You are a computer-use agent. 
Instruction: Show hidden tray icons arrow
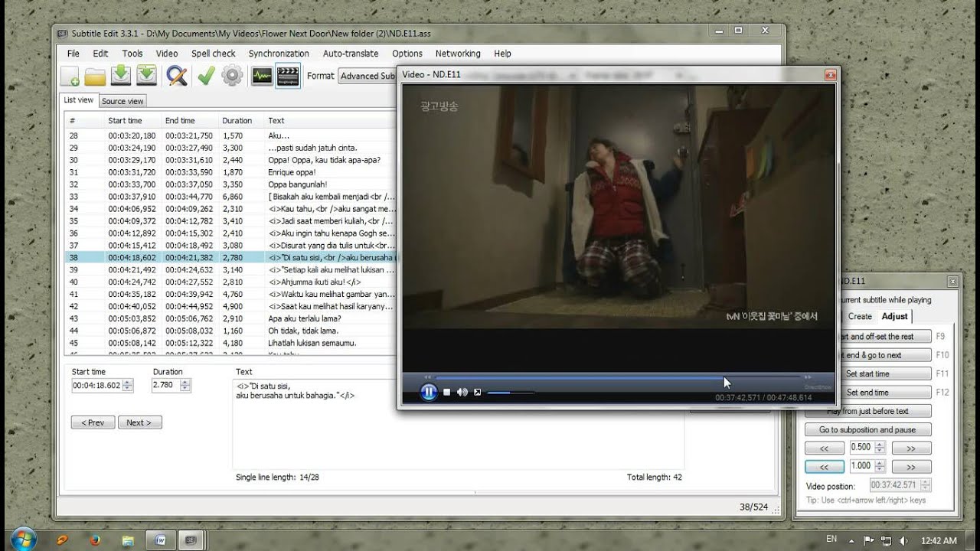853,540
